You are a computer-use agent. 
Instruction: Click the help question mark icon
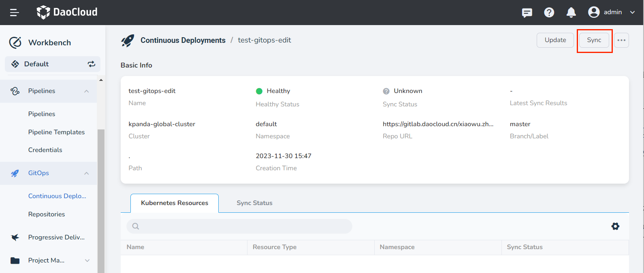[549, 13]
